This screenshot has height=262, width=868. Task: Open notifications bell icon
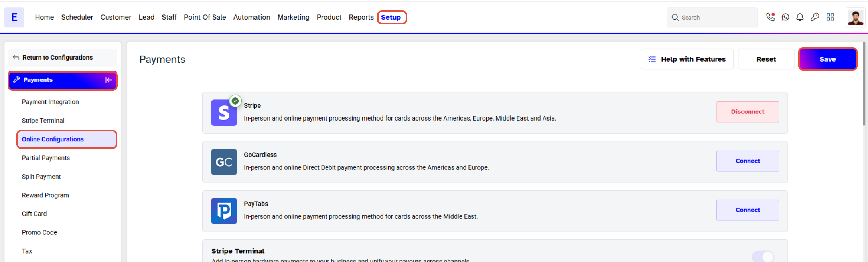click(800, 17)
